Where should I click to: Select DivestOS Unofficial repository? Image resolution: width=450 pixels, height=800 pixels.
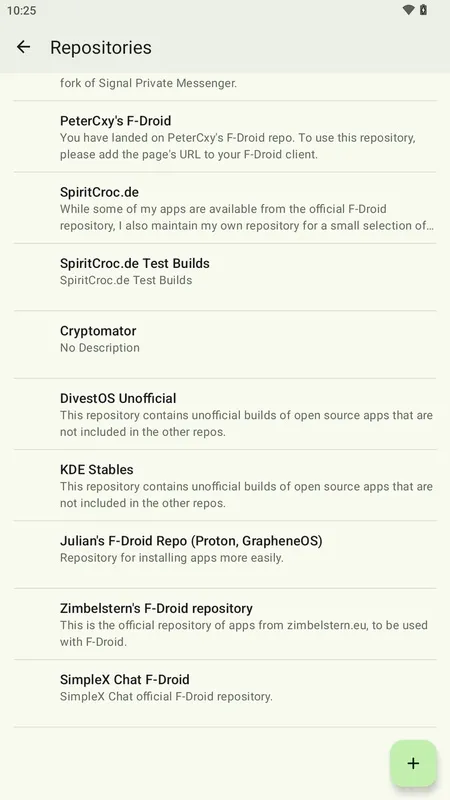pos(225,414)
